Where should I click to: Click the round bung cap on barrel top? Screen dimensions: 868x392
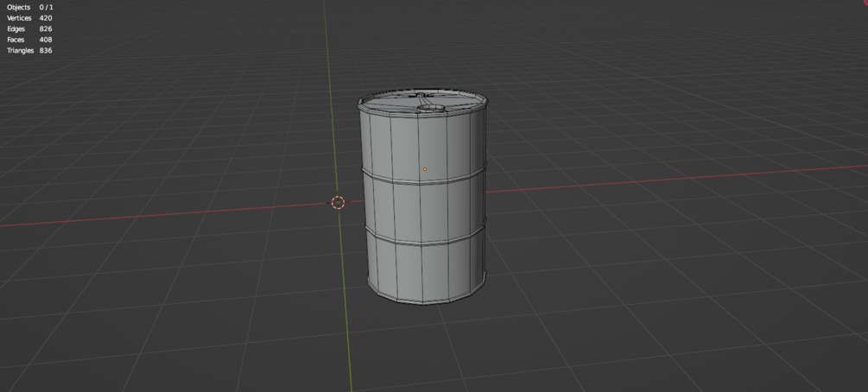tap(431, 109)
